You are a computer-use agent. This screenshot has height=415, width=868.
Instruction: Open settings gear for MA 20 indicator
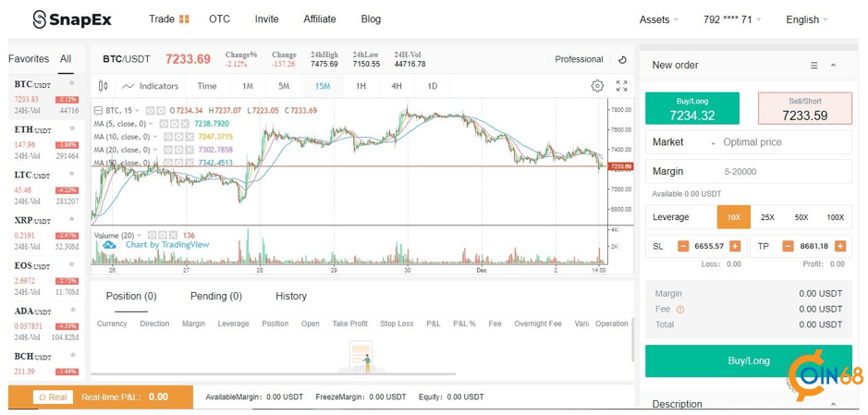click(x=179, y=150)
